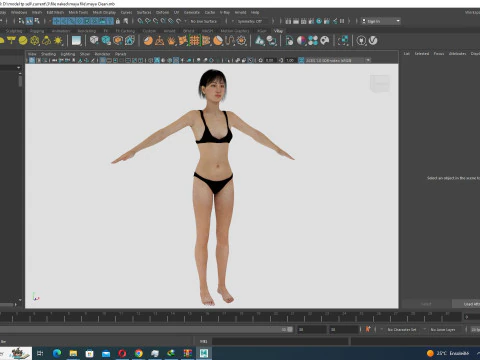Click the yellow sphere light icon on the VRay shelf
Screen dimensions: 480x360
(23, 41)
